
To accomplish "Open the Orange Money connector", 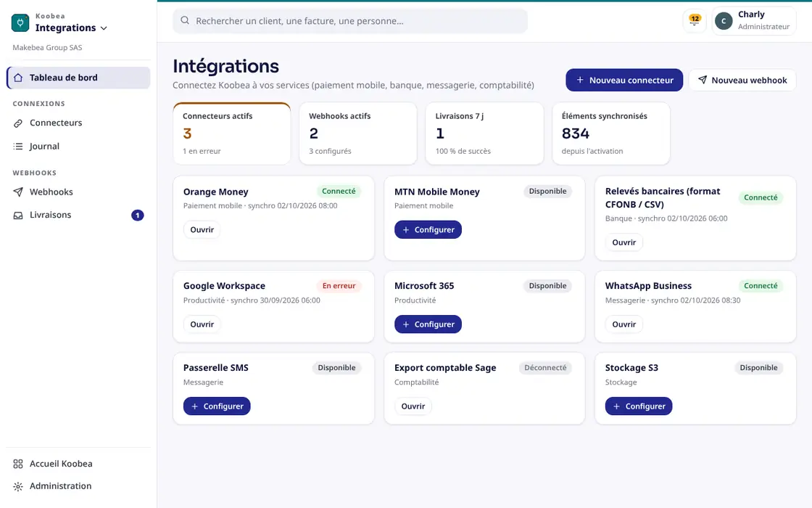I will click(x=202, y=229).
